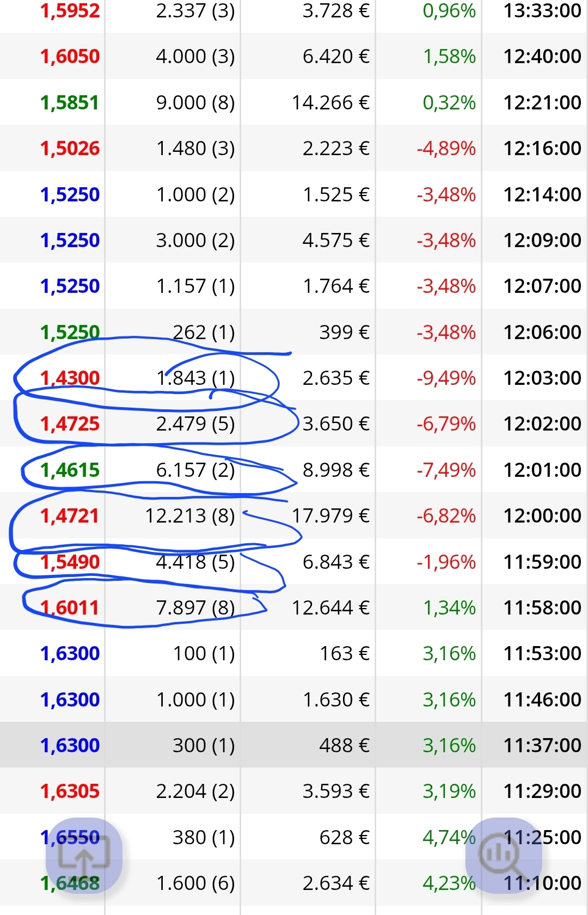
Task: Select price 1,5952 in the 13:33:00 row
Action: 70,10
